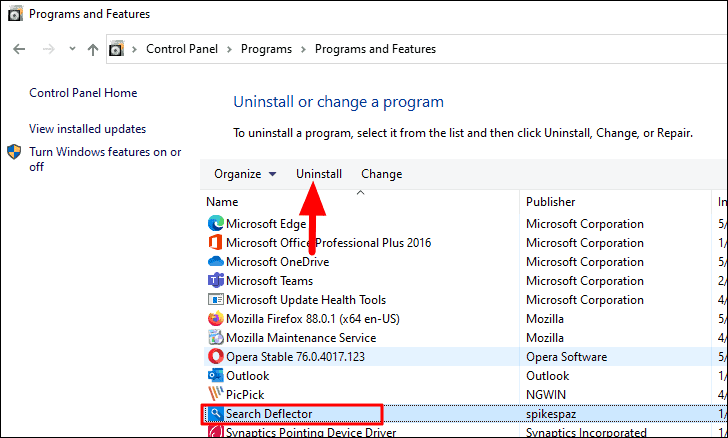Sort list by the Publisher column header

[550, 202]
